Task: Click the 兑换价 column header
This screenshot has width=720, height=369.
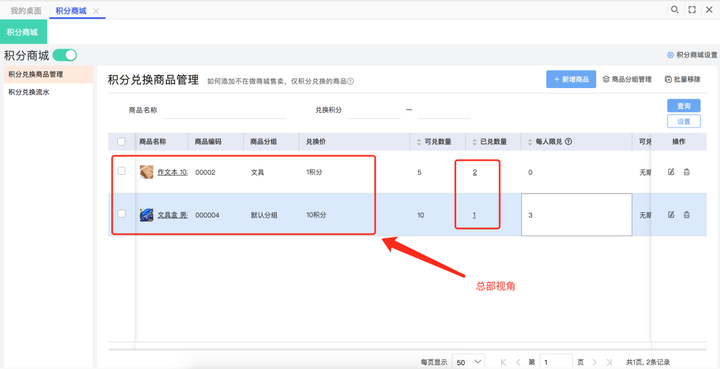Action: (x=315, y=142)
